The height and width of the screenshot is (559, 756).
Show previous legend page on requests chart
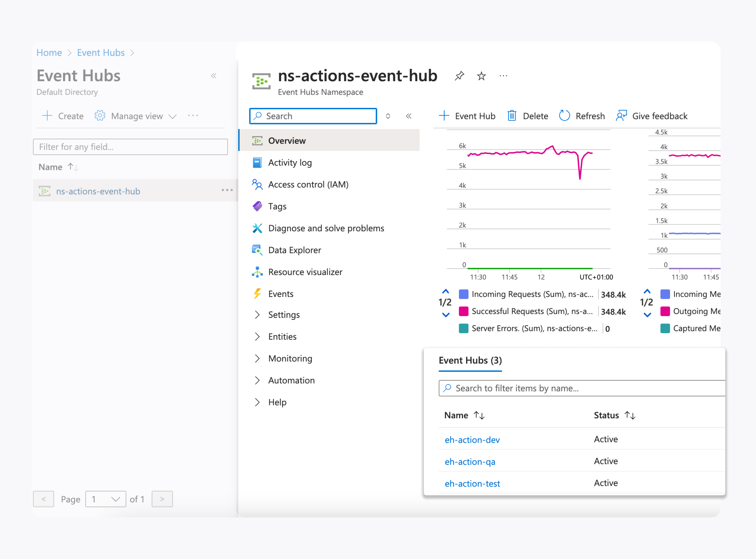click(446, 291)
